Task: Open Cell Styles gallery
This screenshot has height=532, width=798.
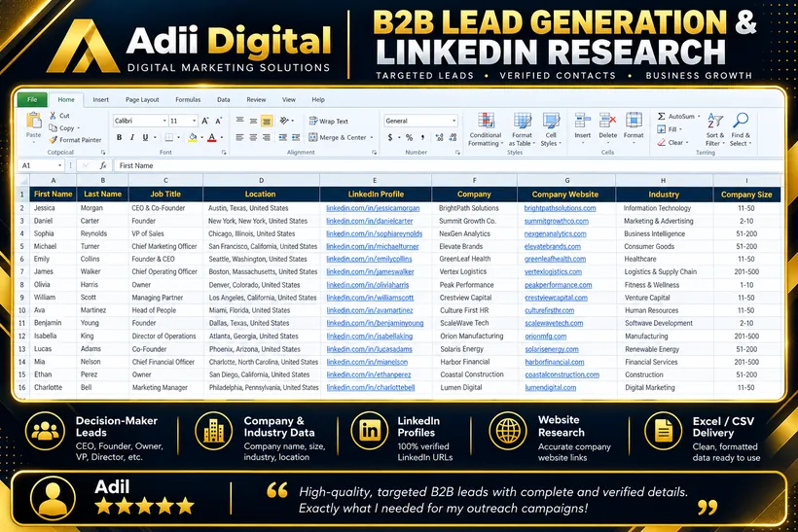Action: (x=551, y=129)
